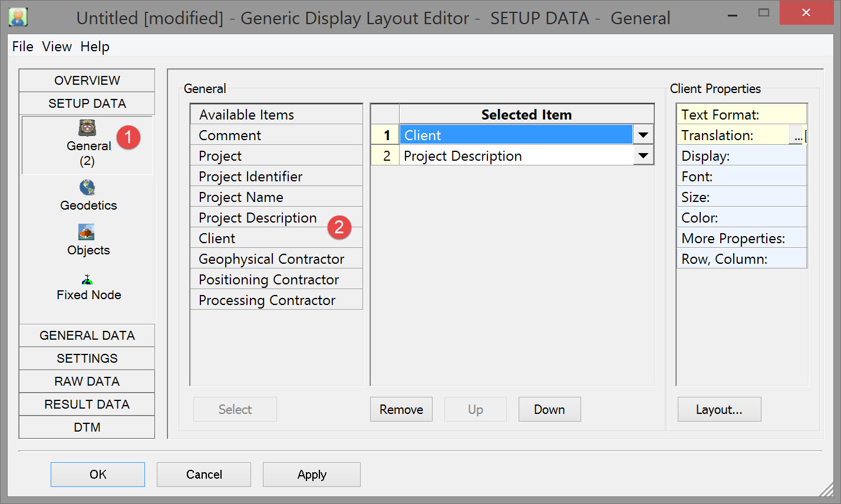Viewport: 841px width, 504px height.
Task: Select the Geodetics globe icon
Action: pyautogui.click(x=87, y=188)
